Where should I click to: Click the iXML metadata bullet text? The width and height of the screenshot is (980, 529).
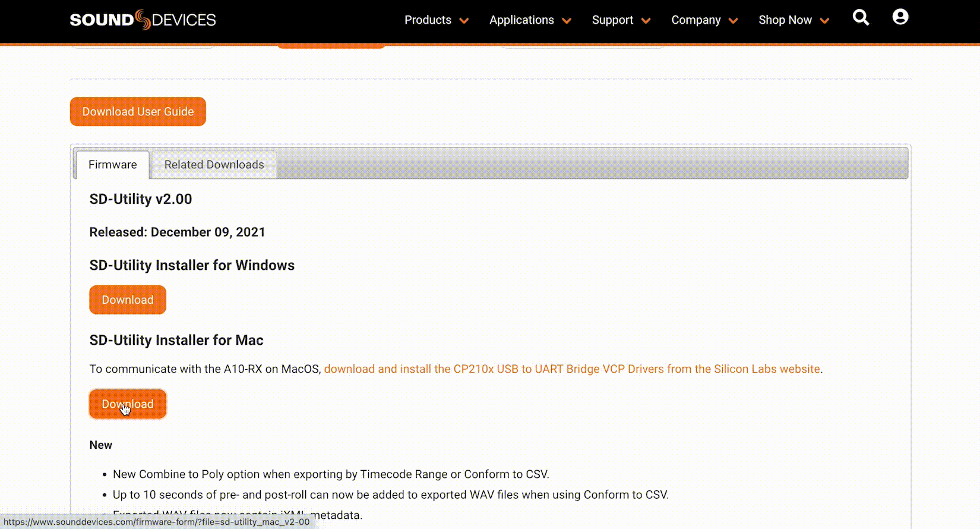pos(238,515)
